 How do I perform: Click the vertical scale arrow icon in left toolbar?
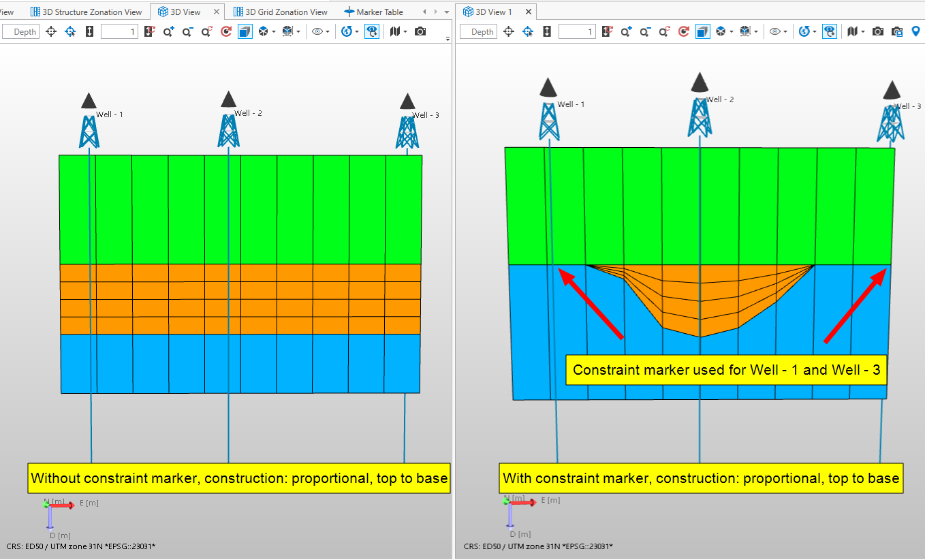point(89,31)
